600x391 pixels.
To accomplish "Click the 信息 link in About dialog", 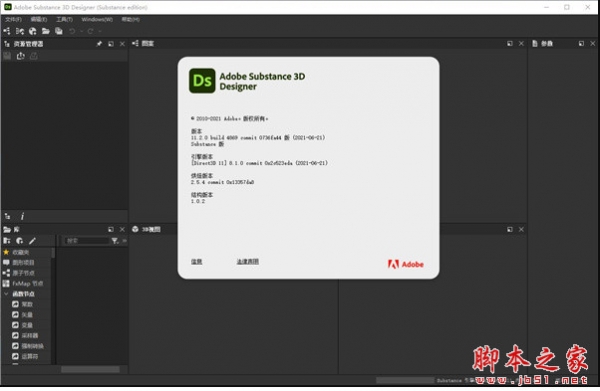I will pyautogui.click(x=197, y=262).
